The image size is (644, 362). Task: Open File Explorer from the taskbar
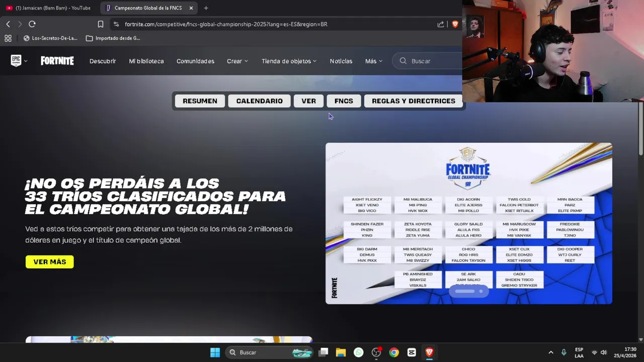[341, 352]
